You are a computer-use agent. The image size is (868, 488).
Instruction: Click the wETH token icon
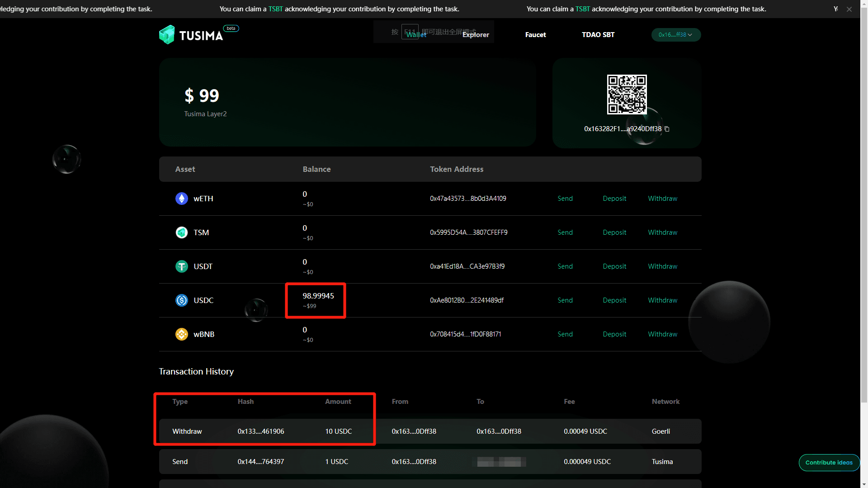point(182,199)
